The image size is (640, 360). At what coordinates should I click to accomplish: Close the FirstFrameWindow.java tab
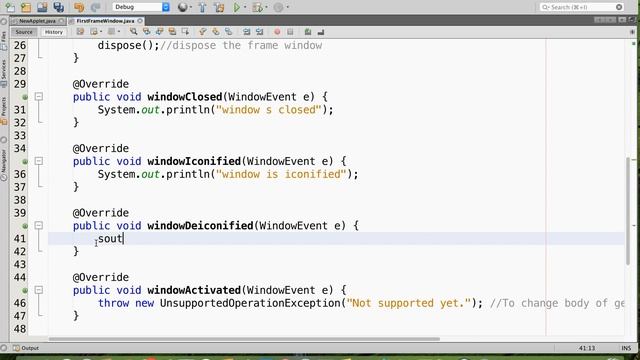[140, 20]
